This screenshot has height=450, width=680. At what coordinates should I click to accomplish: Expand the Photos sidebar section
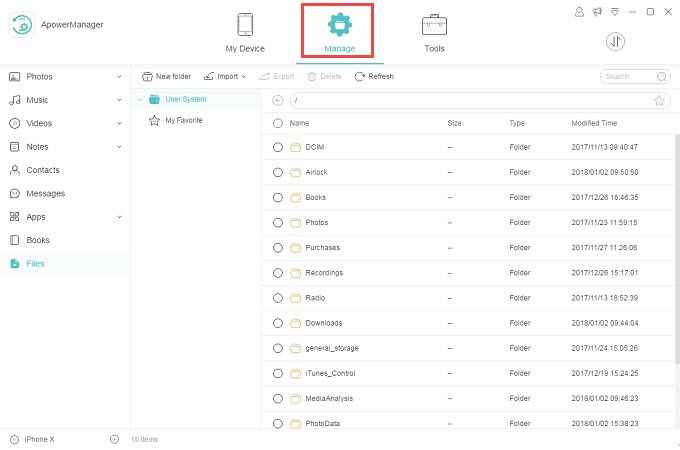(119, 77)
